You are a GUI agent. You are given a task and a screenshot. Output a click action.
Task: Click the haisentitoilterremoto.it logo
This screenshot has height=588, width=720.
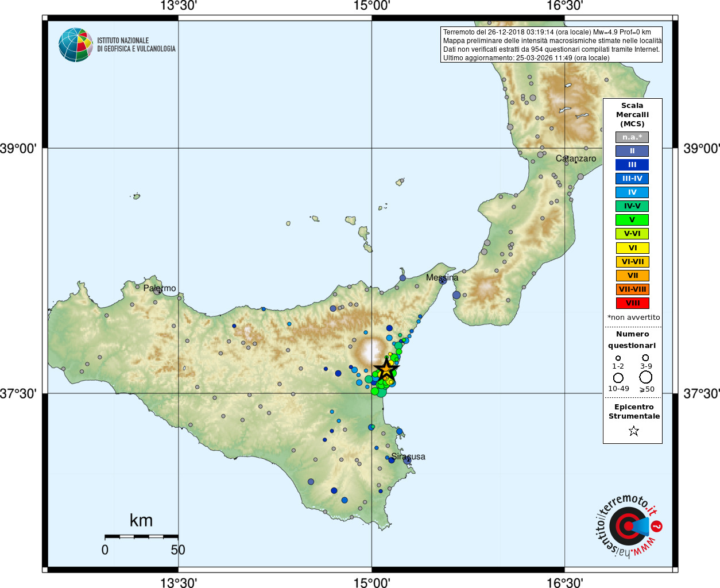[x=628, y=526]
